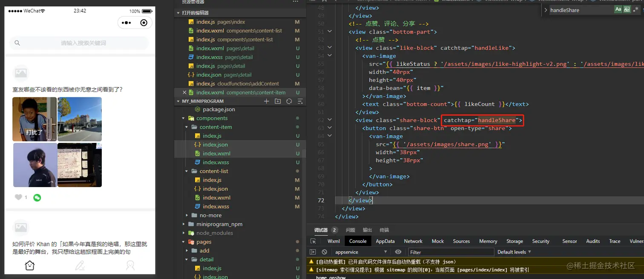Toggle match case in the find box
Viewport: 644px width, 279px height.
click(618, 10)
